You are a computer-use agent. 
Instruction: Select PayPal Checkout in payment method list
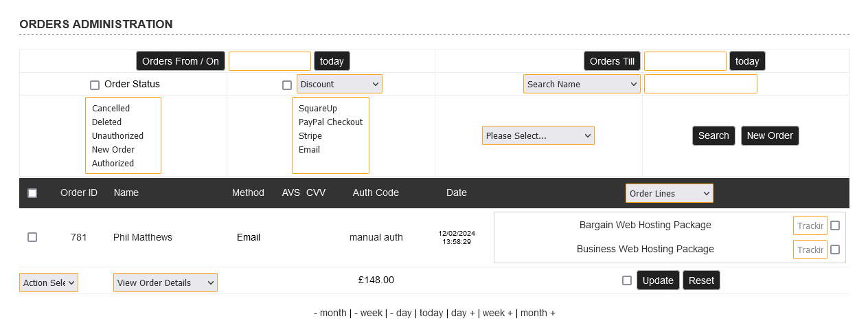point(330,122)
